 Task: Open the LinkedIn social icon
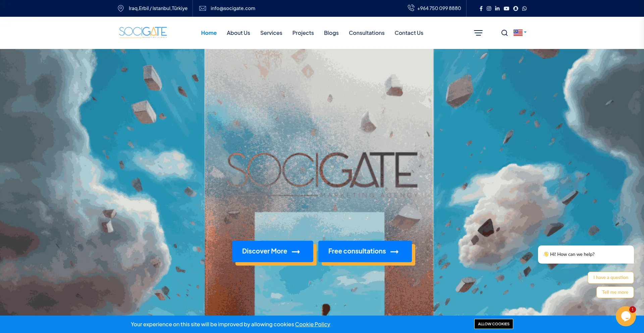(x=497, y=8)
